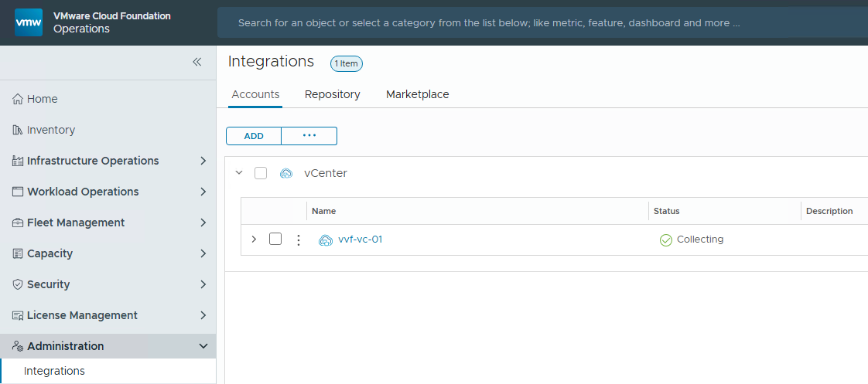Screen dimensions: 868x384
Task: Click the Home icon in sidebar
Action: point(18,99)
